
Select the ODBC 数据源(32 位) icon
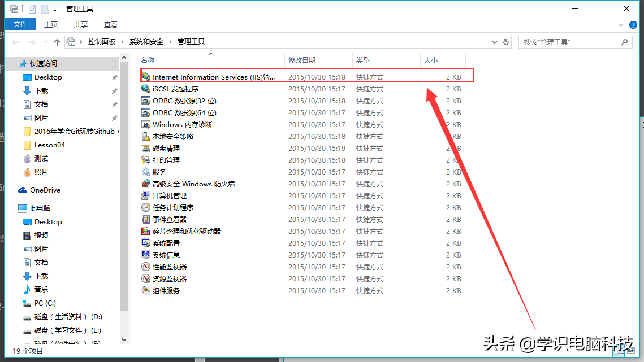[146, 101]
